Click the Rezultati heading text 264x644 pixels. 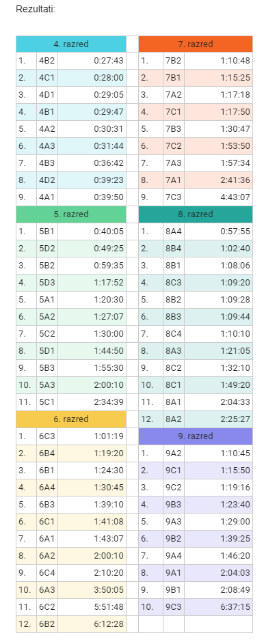pyautogui.click(x=36, y=9)
